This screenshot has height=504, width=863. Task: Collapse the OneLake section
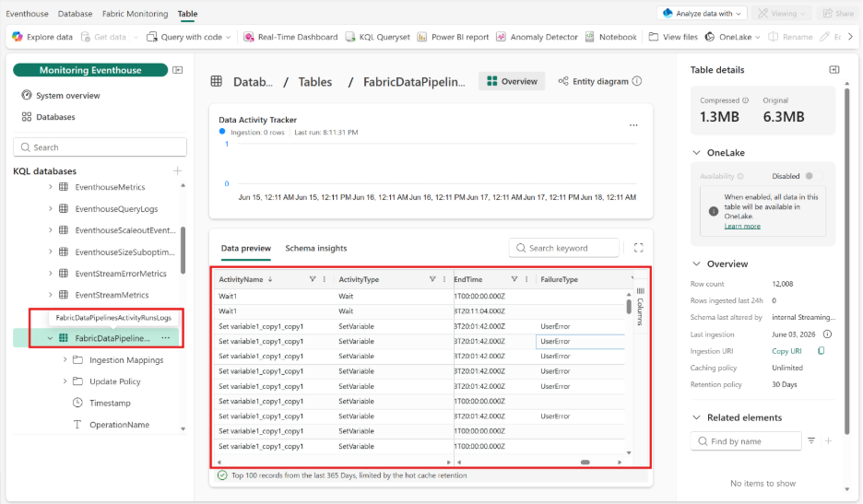tap(696, 152)
